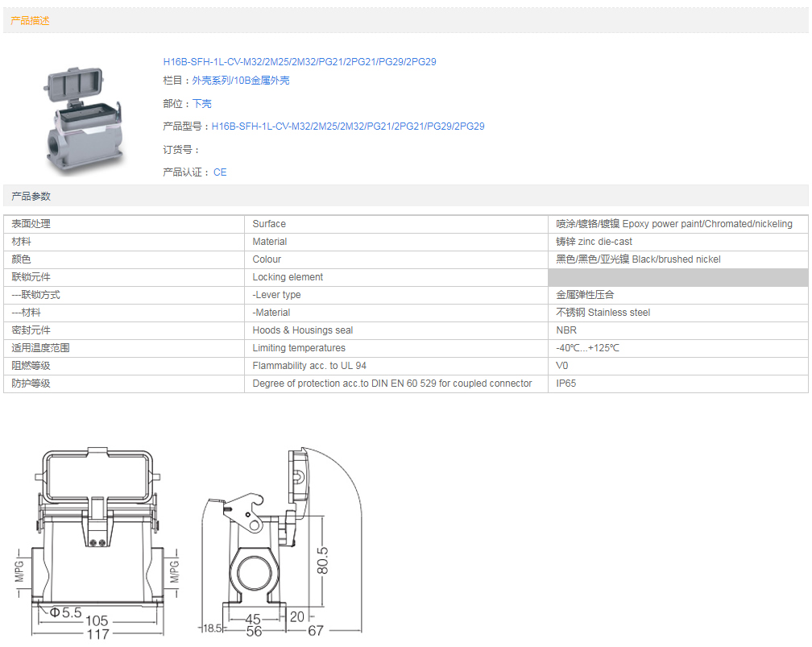Click the 表面处理 table cell

(31, 224)
